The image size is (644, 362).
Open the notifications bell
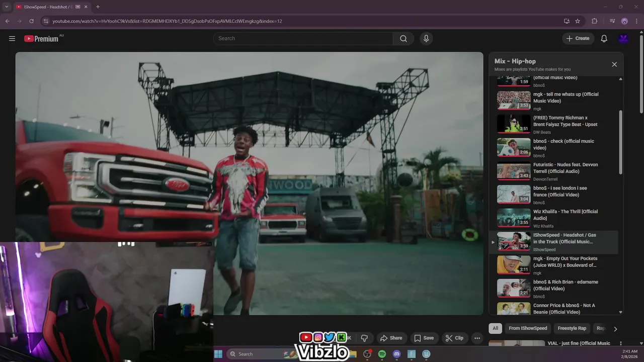(x=604, y=38)
